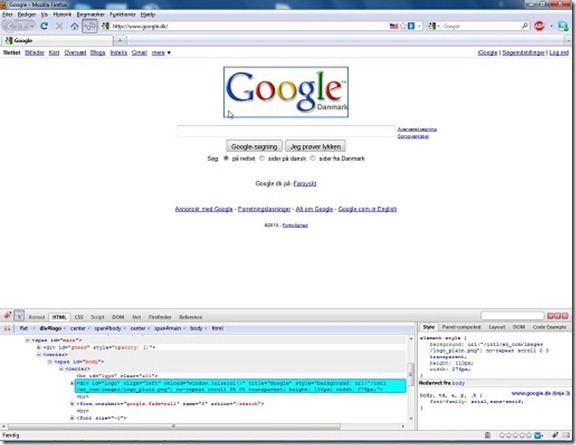This screenshot has width=576, height=445.
Task: Open a new tab with the plus button
Action: (120, 40)
